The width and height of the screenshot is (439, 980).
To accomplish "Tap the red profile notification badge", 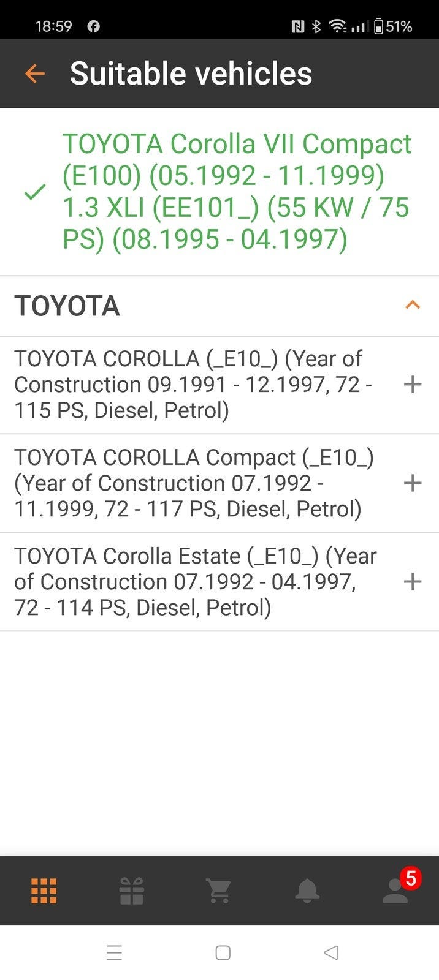I will tap(411, 878).
